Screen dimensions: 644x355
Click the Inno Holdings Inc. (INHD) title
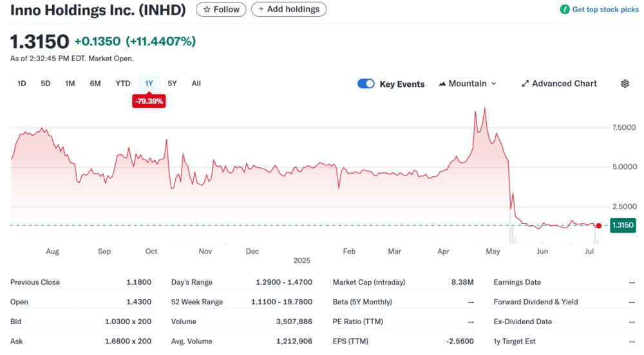click(98, 10)
